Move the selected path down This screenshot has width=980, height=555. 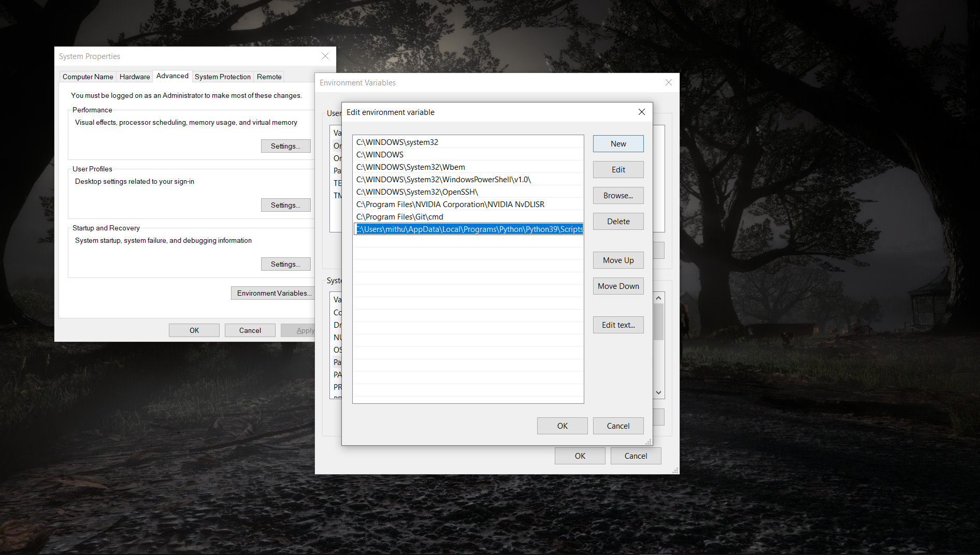coord(618,286)
